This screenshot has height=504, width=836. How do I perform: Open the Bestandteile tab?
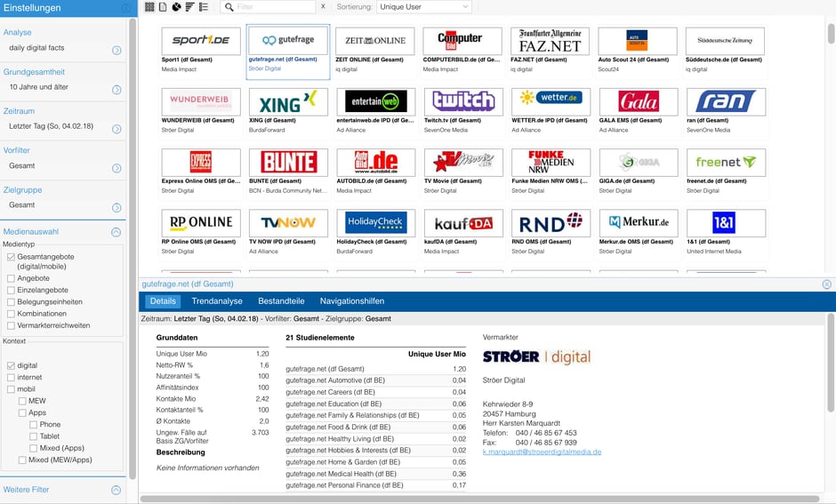pos(281,301)
